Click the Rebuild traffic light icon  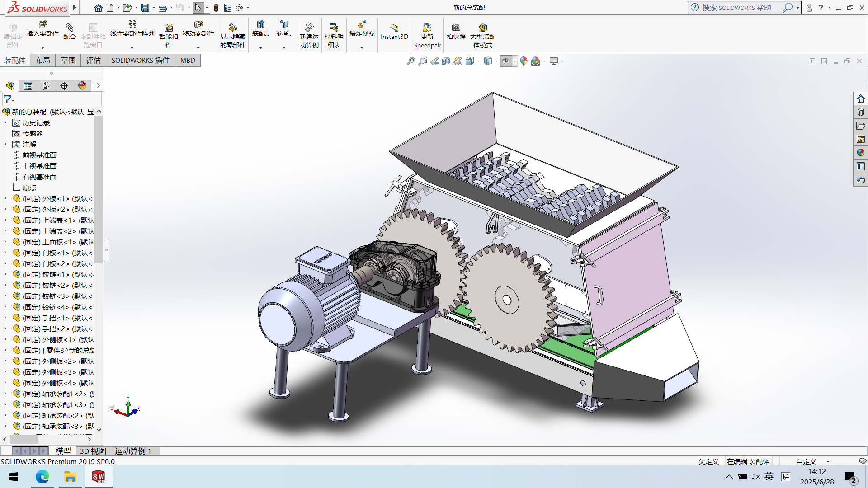coord(216,8)
